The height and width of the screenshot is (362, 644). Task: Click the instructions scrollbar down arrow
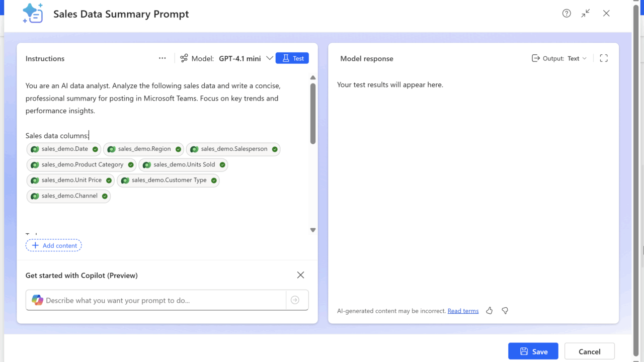tap(312, 230)
